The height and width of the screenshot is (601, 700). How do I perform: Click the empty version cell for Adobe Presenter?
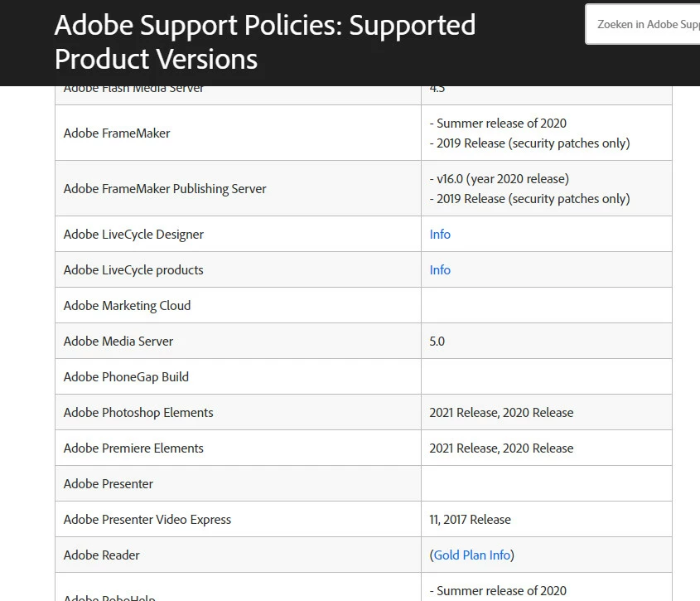546,484
